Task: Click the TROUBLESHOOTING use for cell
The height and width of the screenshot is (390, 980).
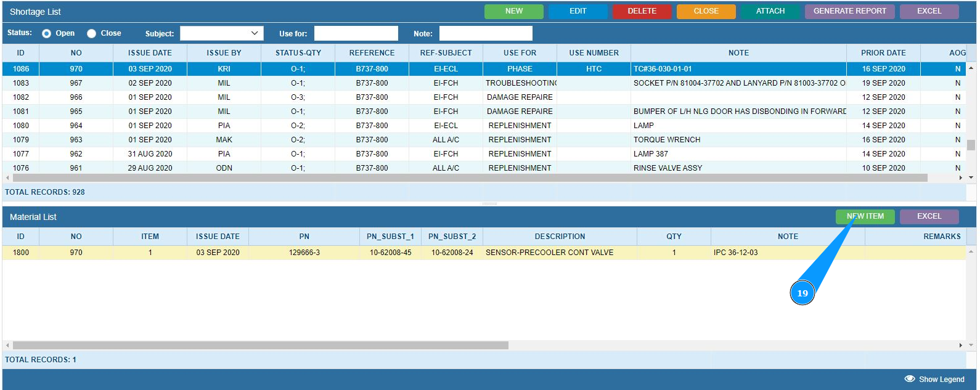Action: pos(520,83)
